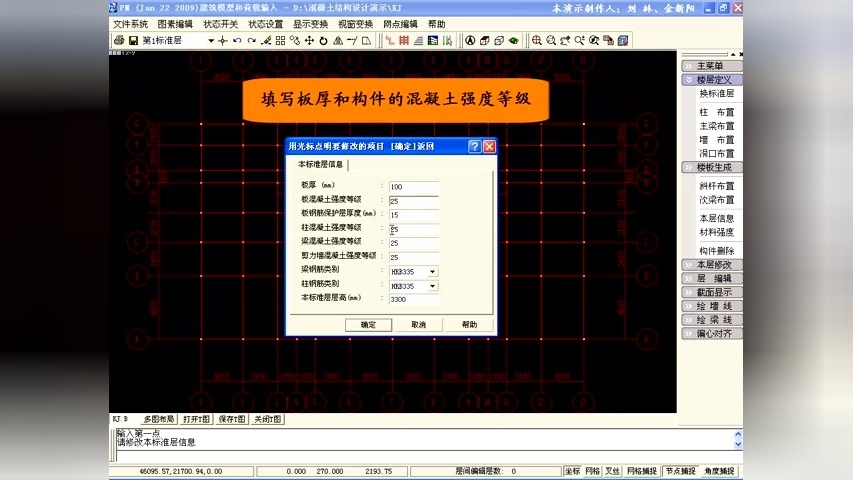853x480 pixels.
Task: Click the 保存T图 button
Action: [232, 419]
